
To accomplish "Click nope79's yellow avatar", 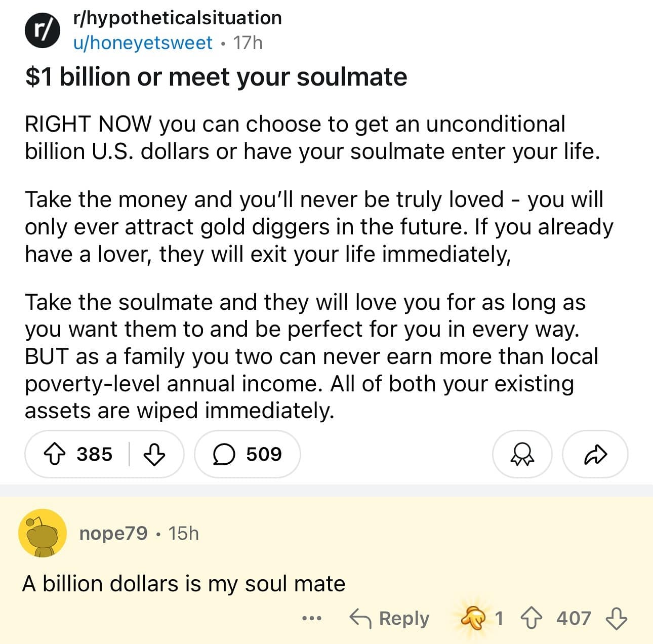I will [43, 533].
